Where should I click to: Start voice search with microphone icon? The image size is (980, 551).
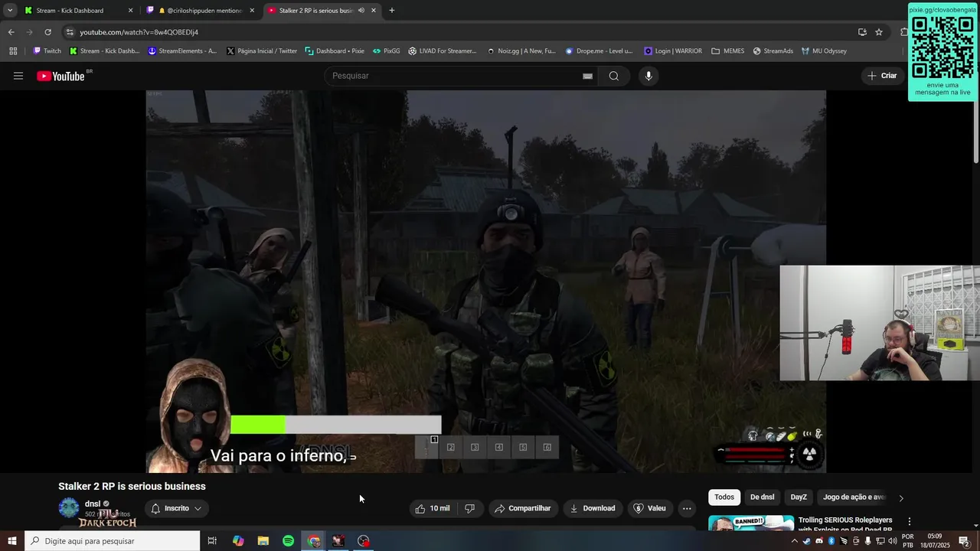pos(648,76)
